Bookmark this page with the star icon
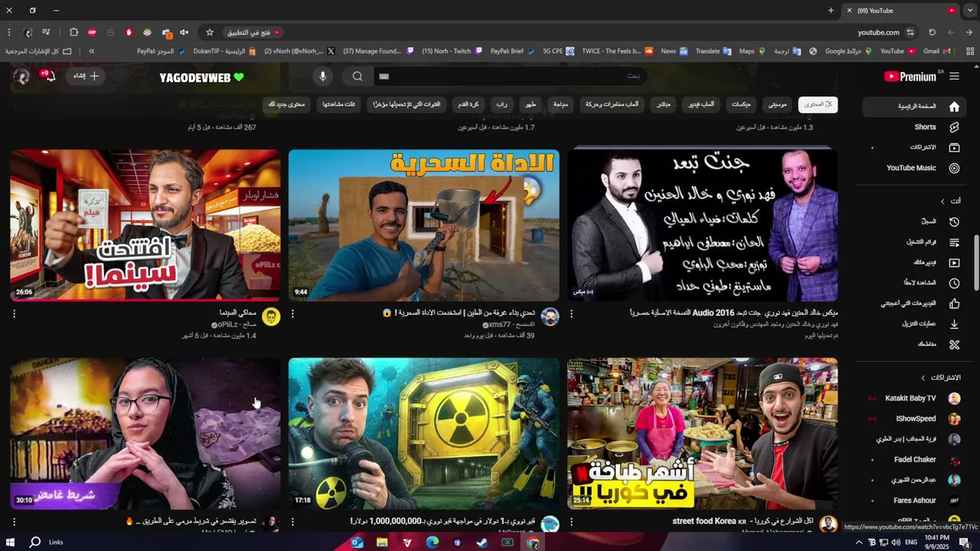This screenshot has height=551, width=980. point(210,32)
